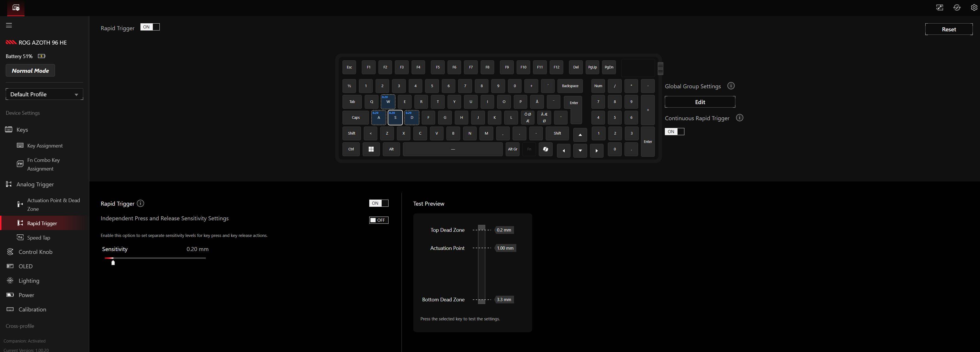
Task: Click the Sensitivity slider handle
Action: tap(113, 262)
